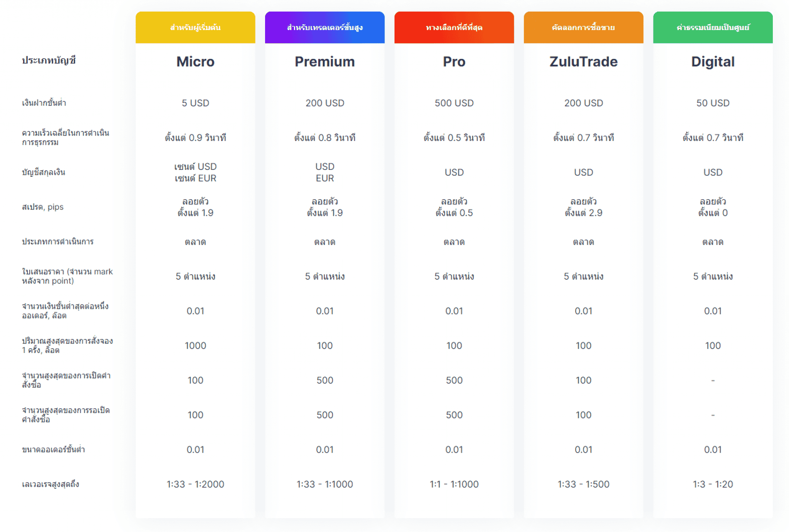Viewport: 789px width, 532px height.
Task: Click the Micro maximum volume value 1000
Action: pos(195,346)
